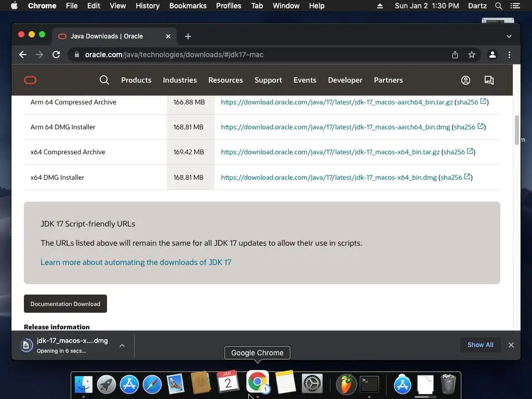Click the Java Downloads | Oracle tab
532x399 pixels.
114,36
